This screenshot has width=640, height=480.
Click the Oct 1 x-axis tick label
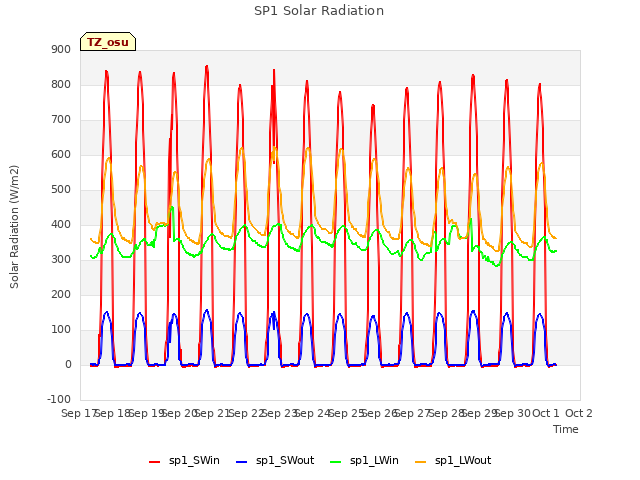coord(546,413)
